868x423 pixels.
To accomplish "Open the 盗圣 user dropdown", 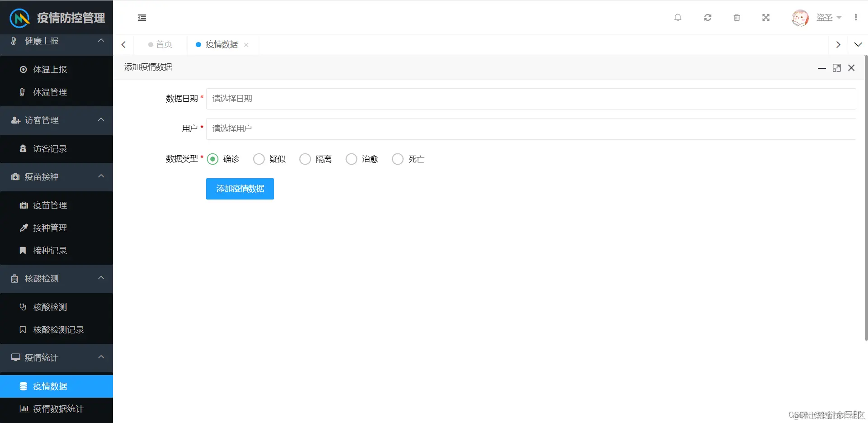I will pyautogui.click(x=829, y=18).
